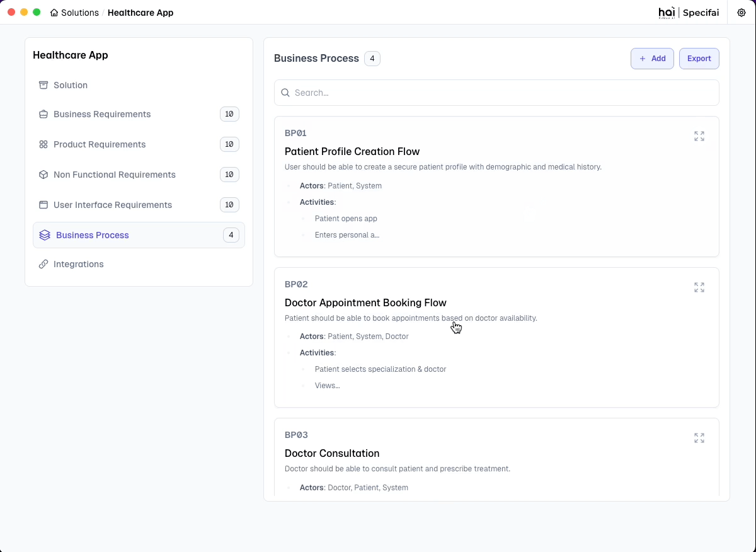Viewport: 756px width, 552px height.
Task: Click the sidebar Business Process badge 4
Action: [x=231, y=235]
